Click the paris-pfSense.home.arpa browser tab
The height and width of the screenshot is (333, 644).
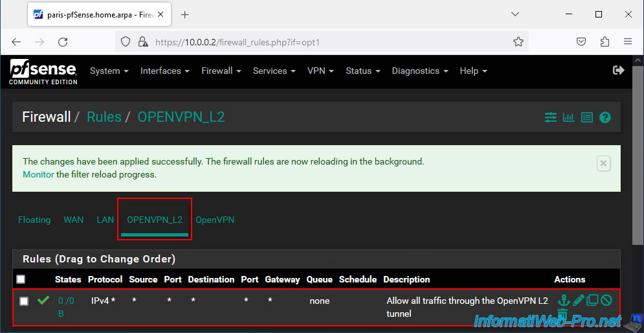(x=99, y=14)
